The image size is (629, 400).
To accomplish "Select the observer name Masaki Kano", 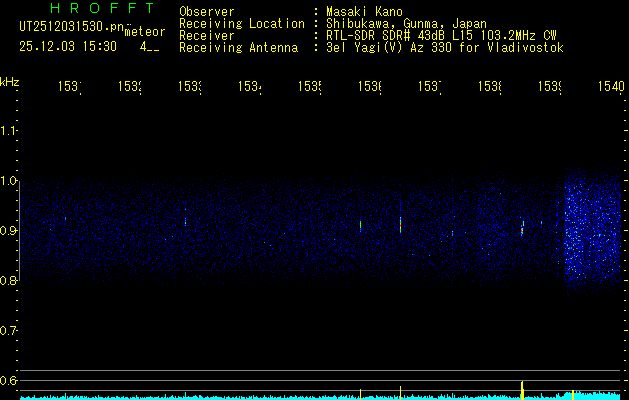I will tap(365, 12).
